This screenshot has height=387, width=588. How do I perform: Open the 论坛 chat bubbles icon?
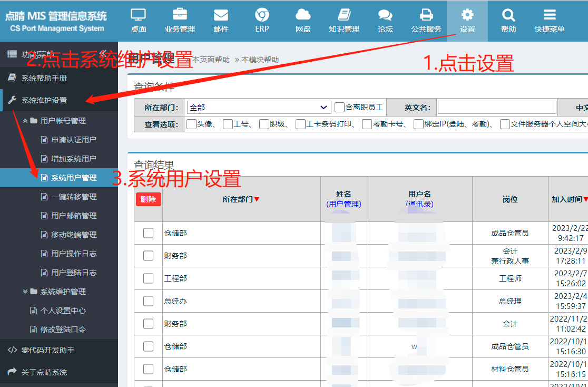[x=385, y=15]
